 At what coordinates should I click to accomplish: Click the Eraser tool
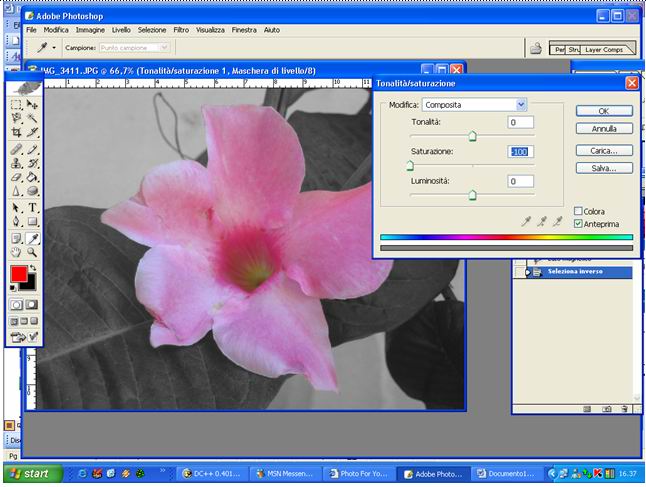(16, 177)
